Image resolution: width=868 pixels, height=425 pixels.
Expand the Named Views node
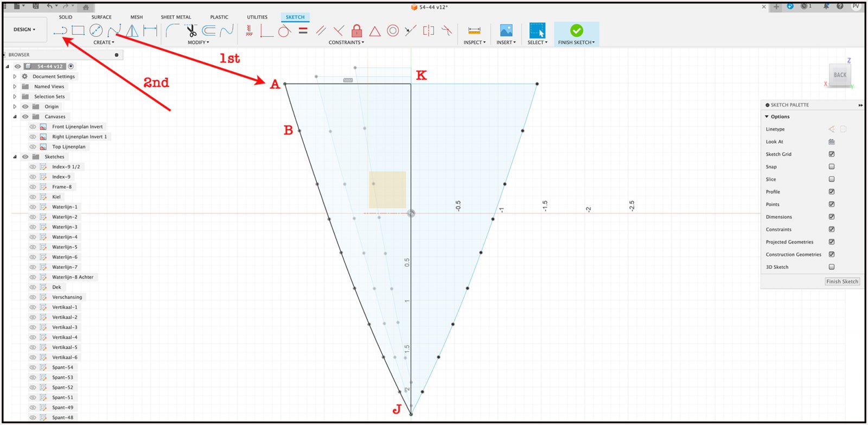(15, 86)
